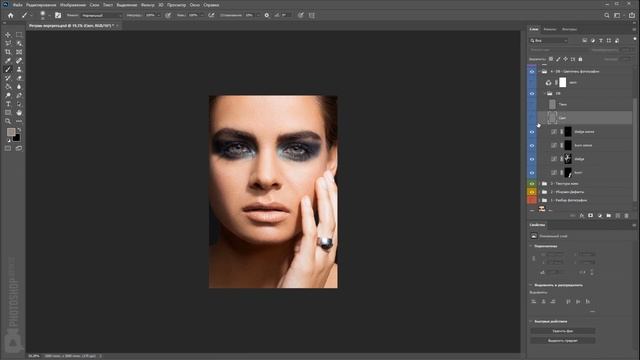The image size is (640, 360).
Task: Click the Select Subject quick action button
Action: pyautogui.click(x=563, y=340)
